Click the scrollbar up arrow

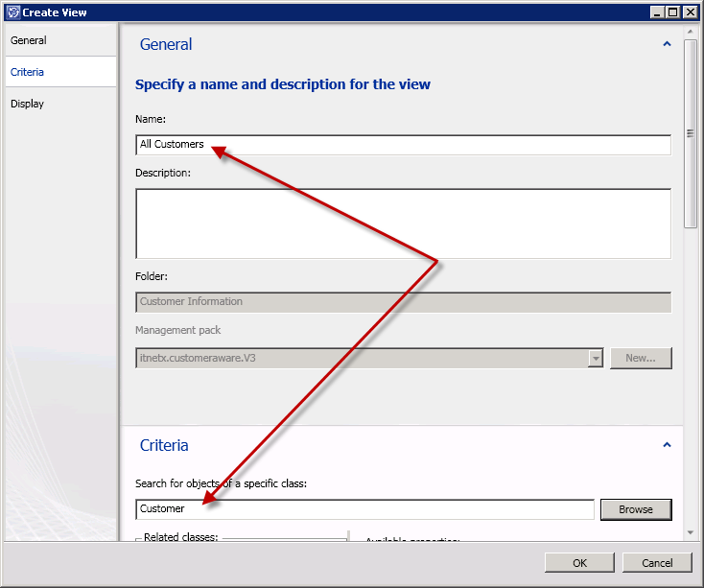tap(691, 32)
